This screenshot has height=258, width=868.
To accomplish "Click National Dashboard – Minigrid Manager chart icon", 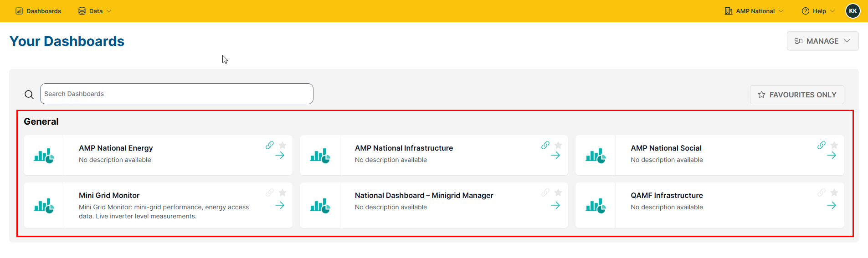I will point(320,206).
